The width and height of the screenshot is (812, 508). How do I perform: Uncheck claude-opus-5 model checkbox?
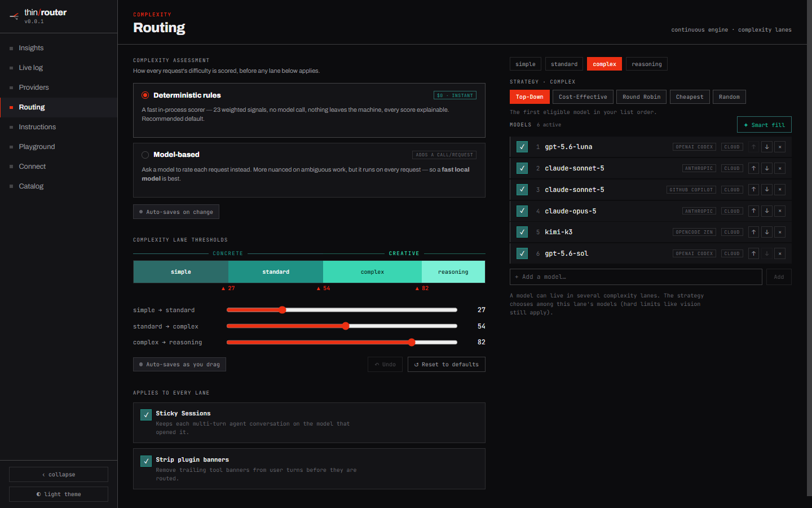pyautogui.click(x=522, y=211)
